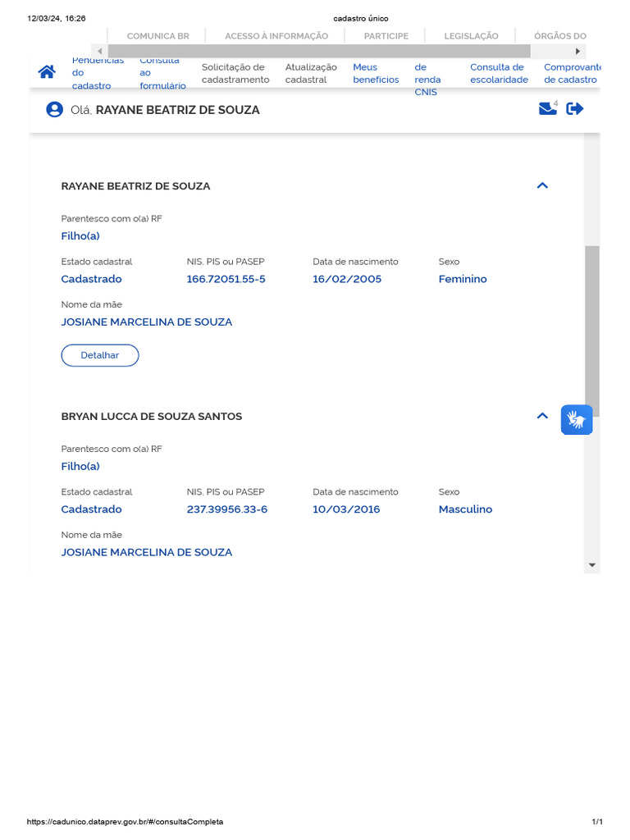Viewport: 630px width, 840px height.
Task: Click Bryan's Filho(a) relationship value
Action: tap(80, 467)
